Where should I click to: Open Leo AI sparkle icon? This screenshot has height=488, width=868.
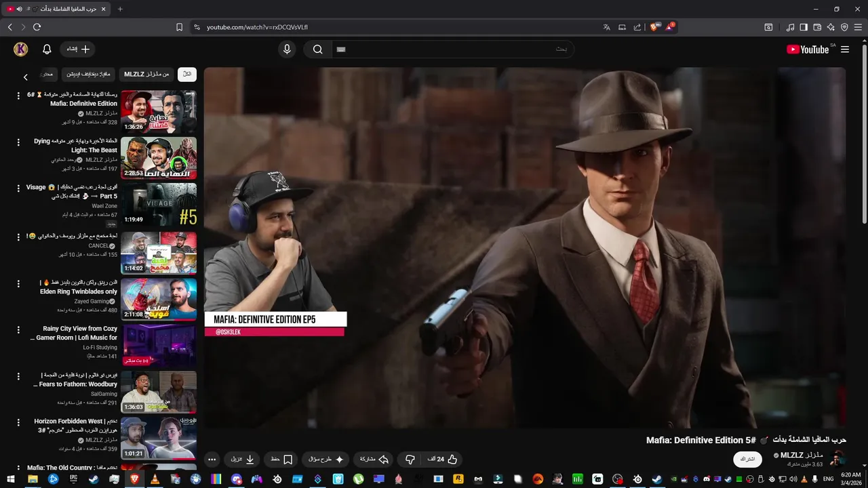(831, 27)
